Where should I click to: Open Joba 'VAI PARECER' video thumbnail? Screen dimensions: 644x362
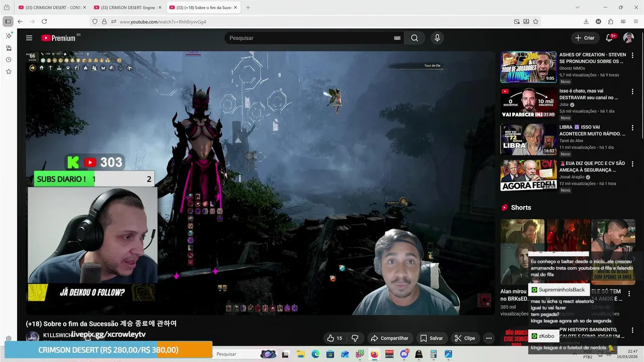coord(528,103)
